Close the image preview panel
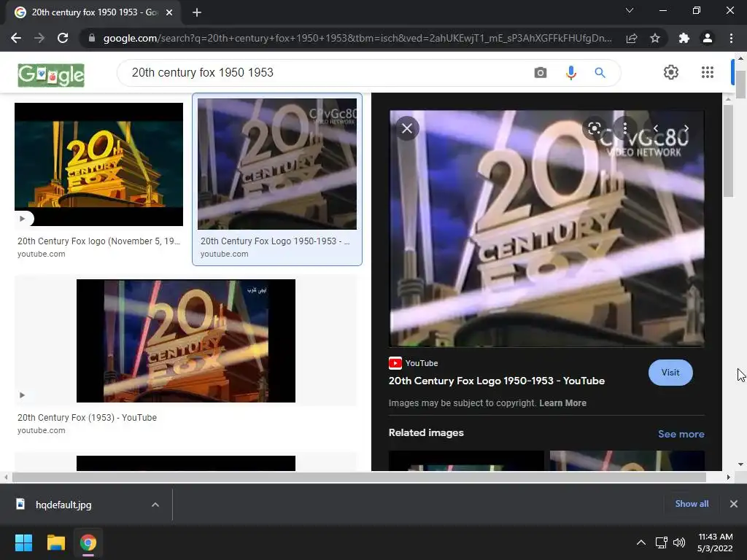 click(407, 128)
